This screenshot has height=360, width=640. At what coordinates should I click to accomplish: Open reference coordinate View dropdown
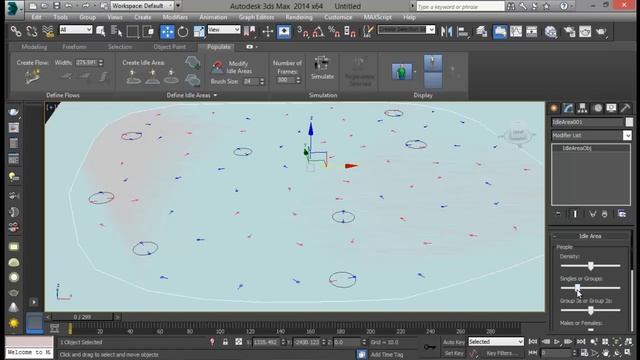click(224, 29)
